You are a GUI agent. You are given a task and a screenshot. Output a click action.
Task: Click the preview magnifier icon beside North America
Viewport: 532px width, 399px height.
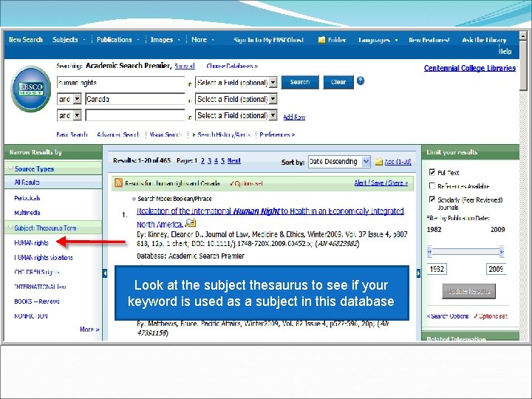point(191,223)
